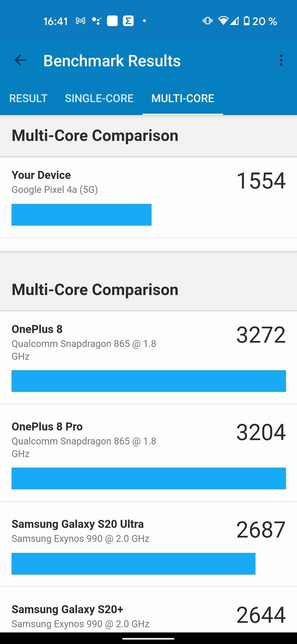Image resolution: width=297 pixels, height=644 pixels.
Task: Select the MULTI-CORE tab
Action: click(x=183, y=98)
